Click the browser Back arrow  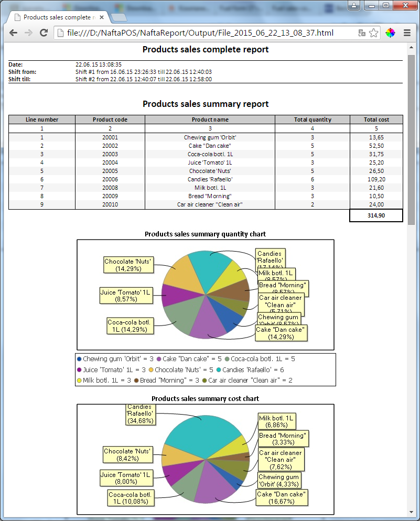tap(13, 32)
